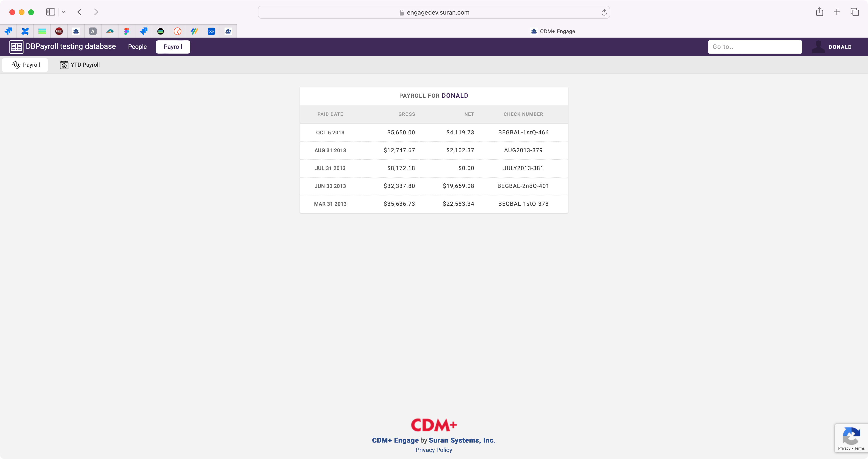Open the Privacy Policy link

(434, 450)
